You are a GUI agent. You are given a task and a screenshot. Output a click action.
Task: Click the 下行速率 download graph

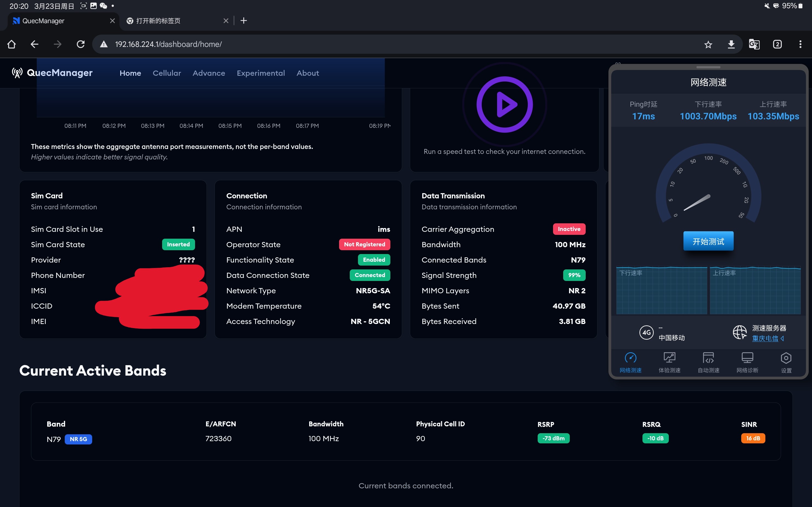point(661,290)
